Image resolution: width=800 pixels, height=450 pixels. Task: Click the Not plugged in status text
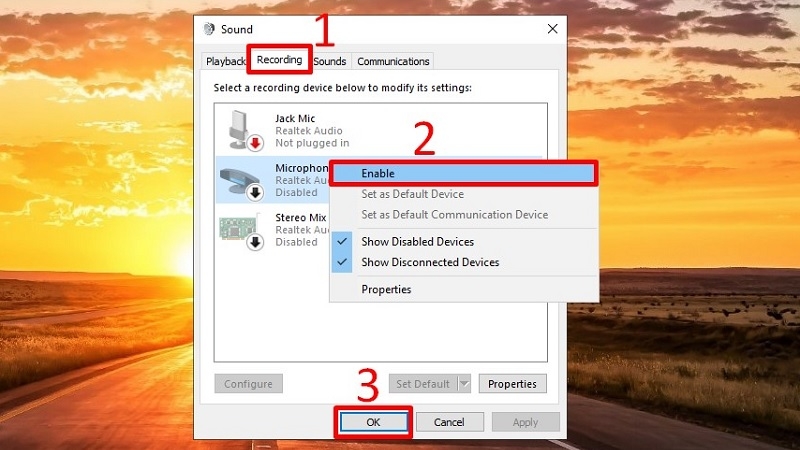click(312, 143)
